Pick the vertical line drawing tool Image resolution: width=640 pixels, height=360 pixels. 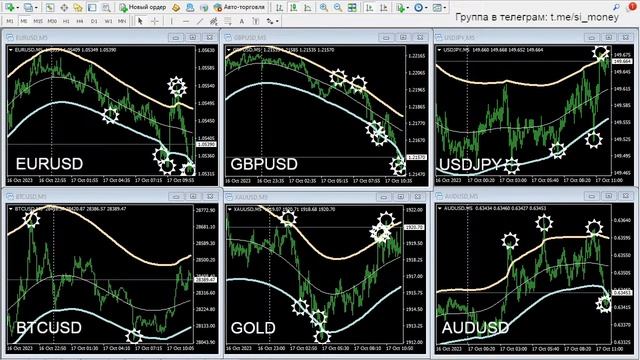(171, 21)
